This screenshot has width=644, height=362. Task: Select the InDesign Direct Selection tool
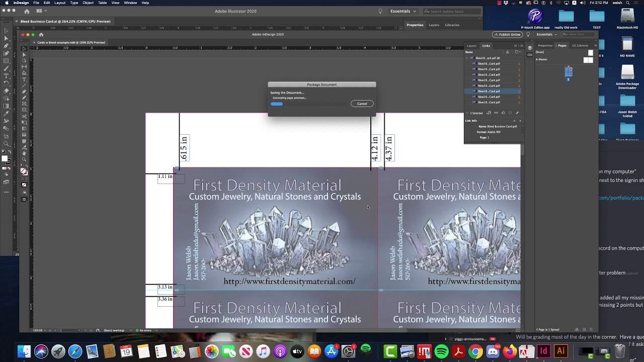pos(24,55)
